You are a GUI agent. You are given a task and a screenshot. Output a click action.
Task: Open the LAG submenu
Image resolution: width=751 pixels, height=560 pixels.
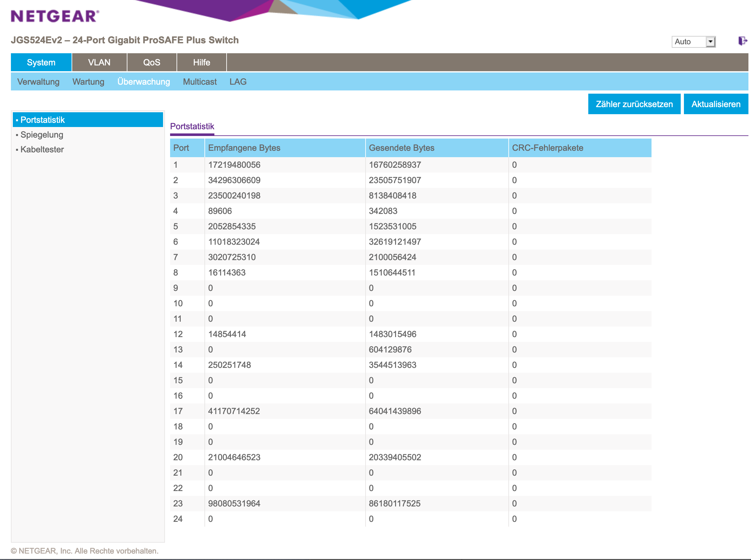coord(238,82)
